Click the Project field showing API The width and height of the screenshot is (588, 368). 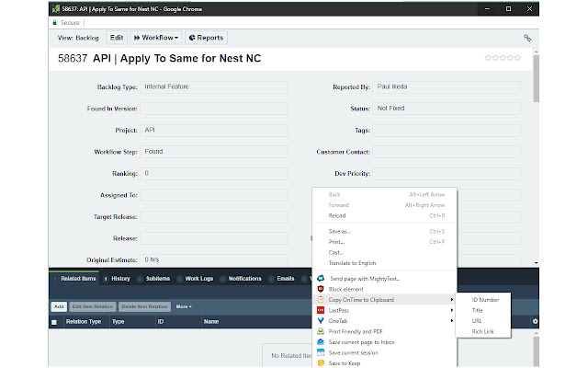click(214, 130)
